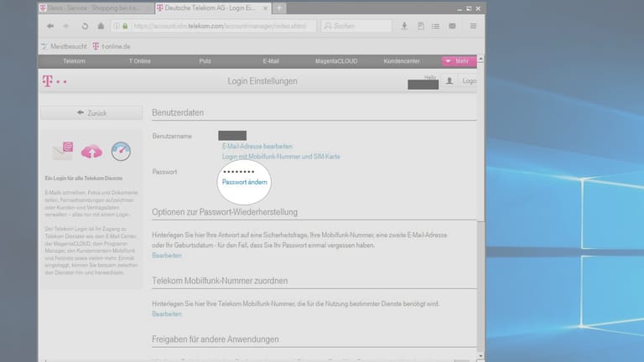
Task: Go back with the browser back arrow
Action: coord(50,26)
